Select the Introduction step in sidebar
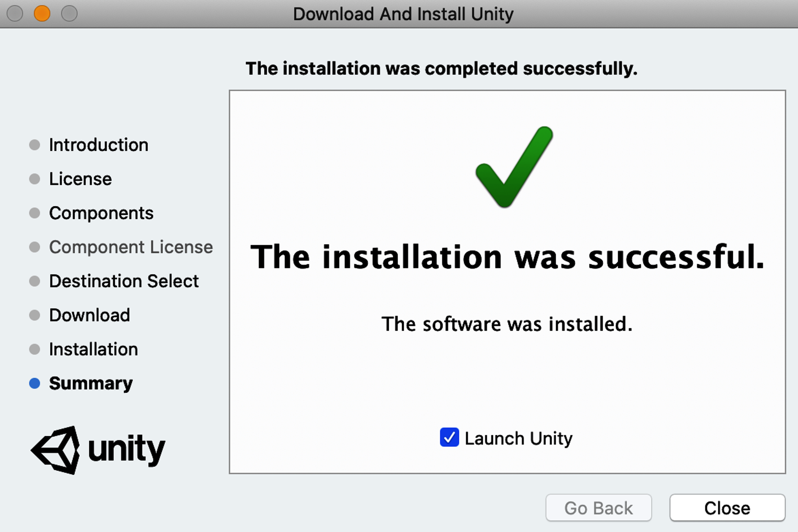798x532 pixels. pyautogui.click(x=99, y=145)
